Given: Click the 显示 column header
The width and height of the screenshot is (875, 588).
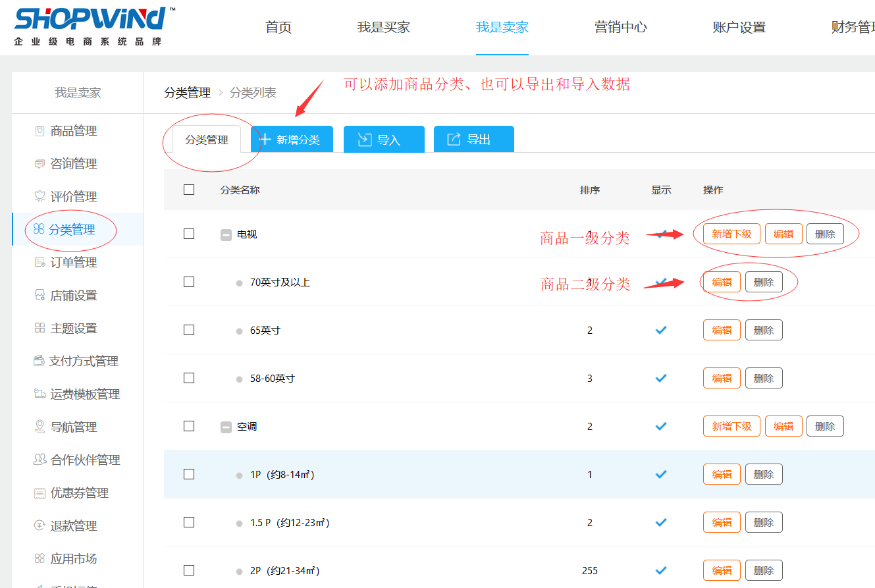Looking at the screenshot, I should (661, 190).
